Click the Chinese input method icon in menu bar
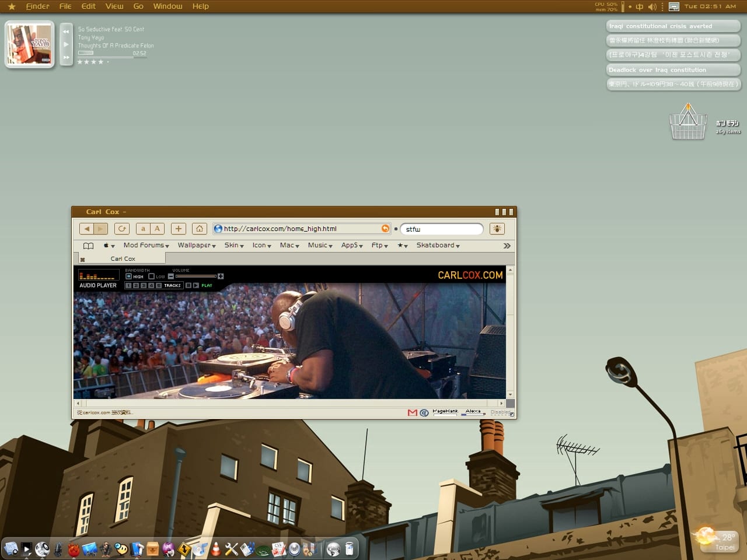Viewport: 747px width, 560px height. pos(639,6)
